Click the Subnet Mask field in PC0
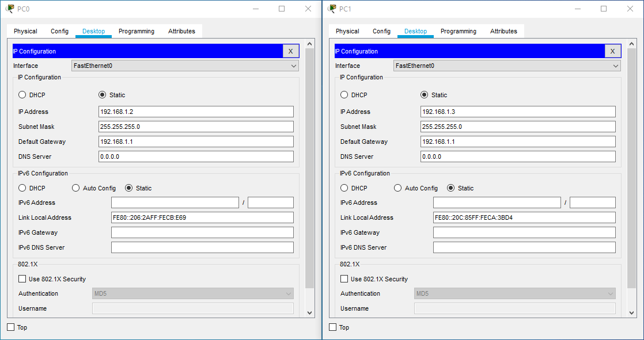 point(196,127)
